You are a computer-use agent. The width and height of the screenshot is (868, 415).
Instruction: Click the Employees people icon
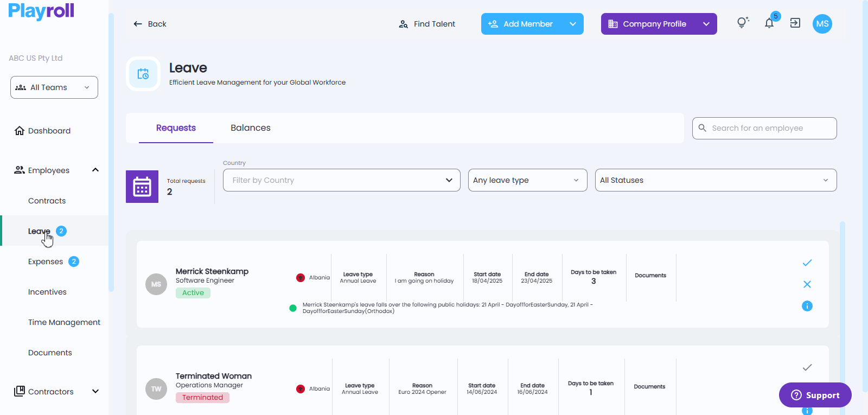20,170
